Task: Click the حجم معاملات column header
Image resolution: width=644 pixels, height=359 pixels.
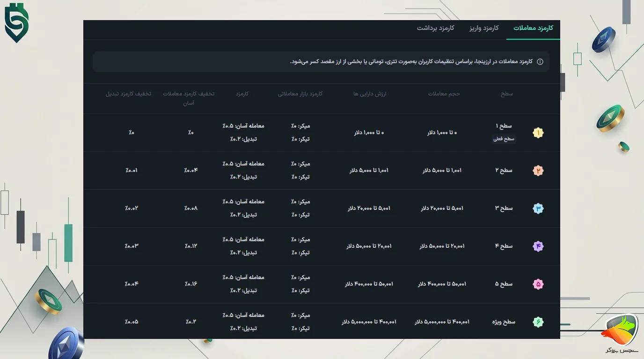Action: (x=444, y=94)
